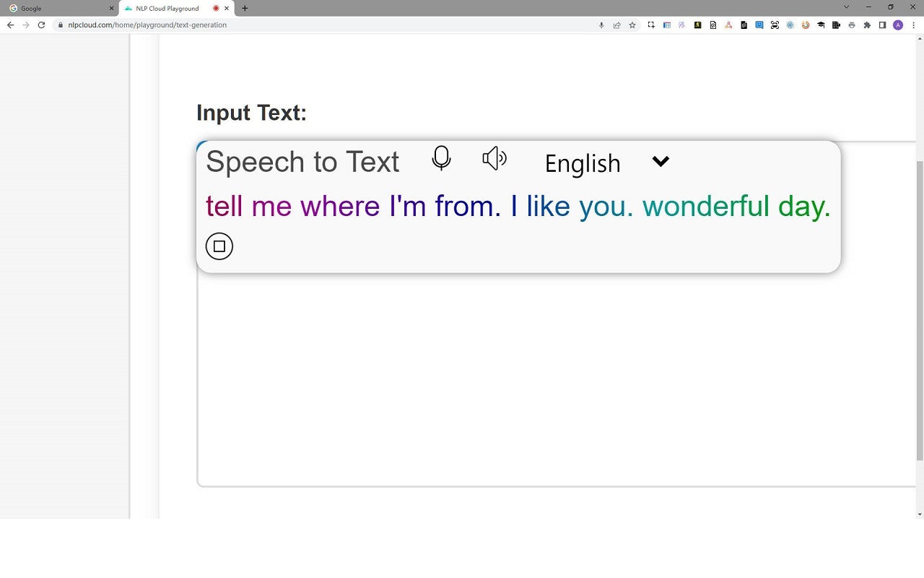Stop recording with the square stop button

tap(219, 246)
